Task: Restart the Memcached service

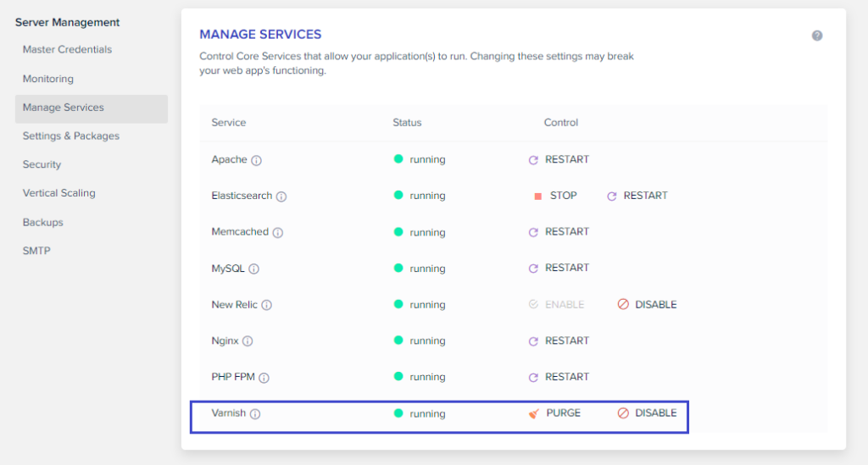Action: coord(559,232)
